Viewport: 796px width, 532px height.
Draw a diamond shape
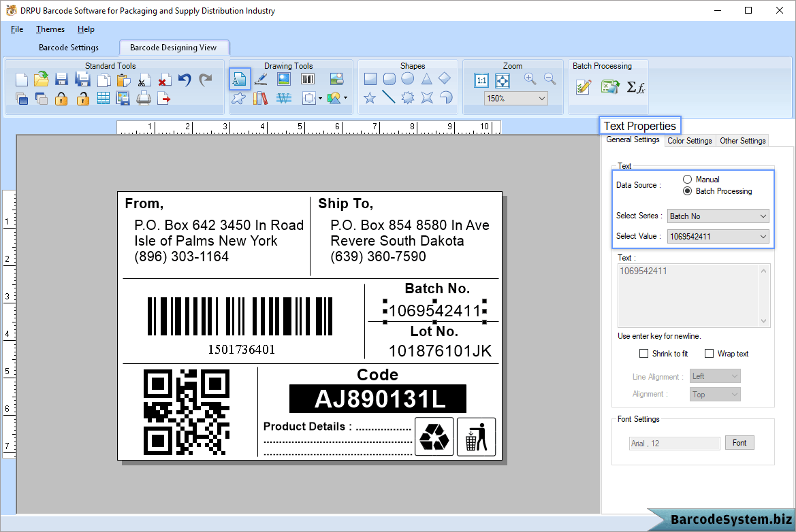tap(445, 78)
